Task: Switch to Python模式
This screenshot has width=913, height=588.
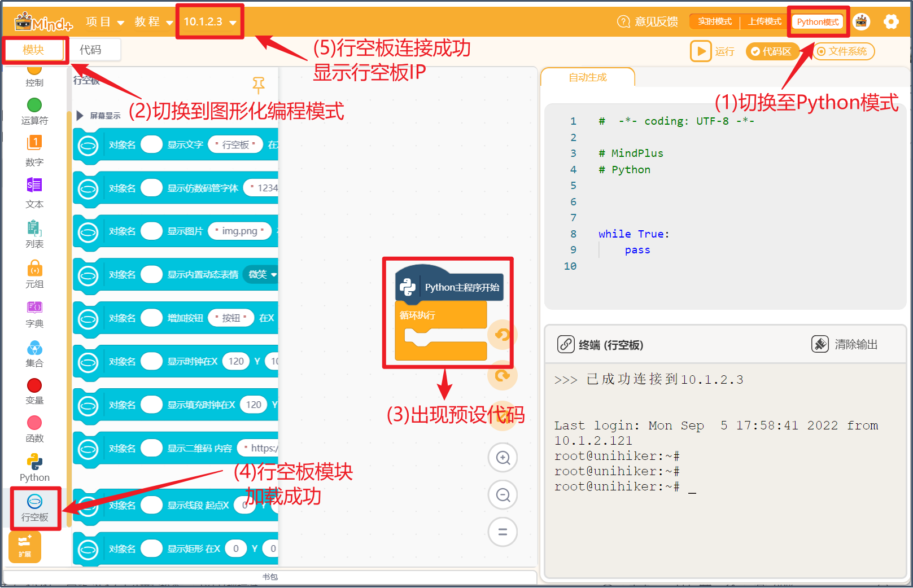Action: (x=818, y=22)
